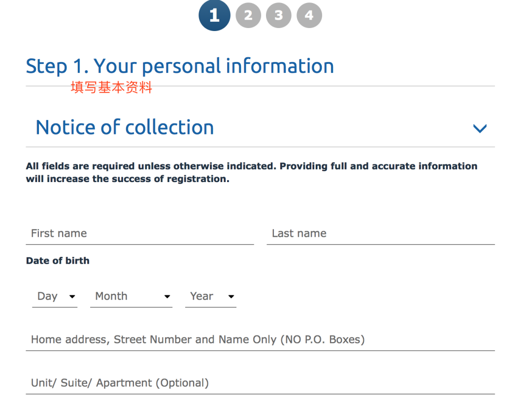
Task: Expand Notice of collection chevron arrow
Action: (480, 128)
